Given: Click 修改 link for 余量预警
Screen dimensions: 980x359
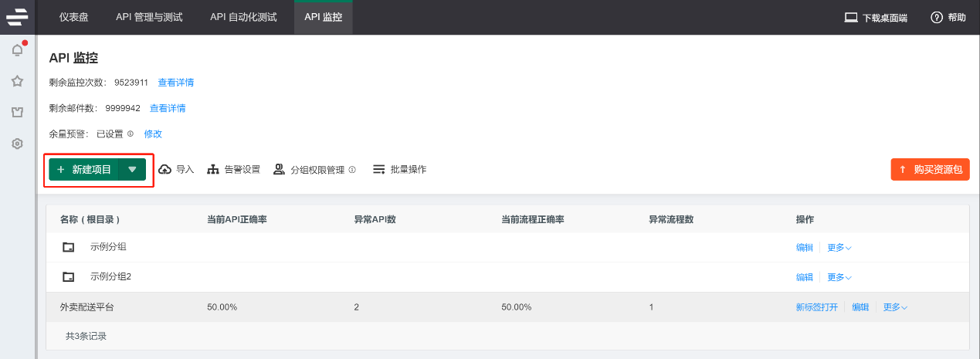Looking at the screenshot, I should 153,134.
